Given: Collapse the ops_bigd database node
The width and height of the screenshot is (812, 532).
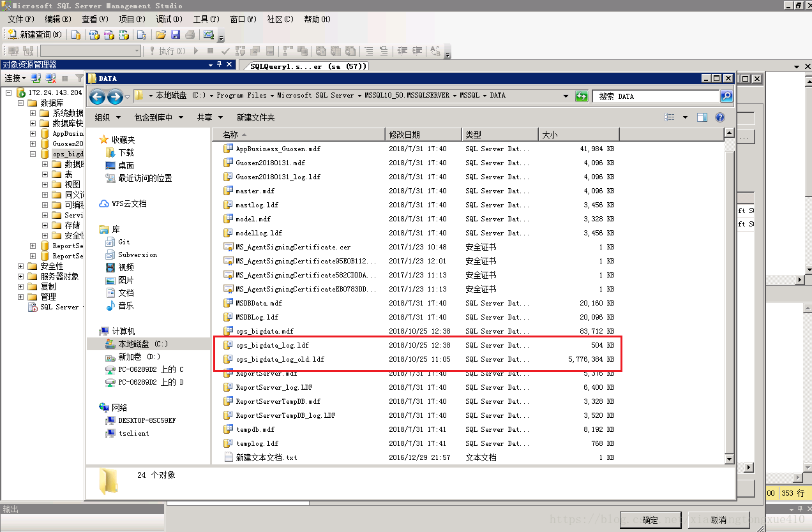Looking at the screenshot, I should click(x=33, y=154).
